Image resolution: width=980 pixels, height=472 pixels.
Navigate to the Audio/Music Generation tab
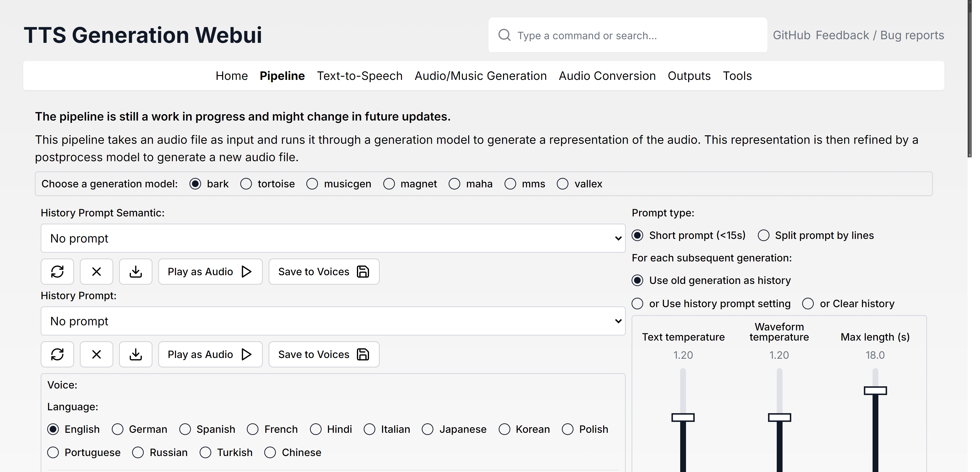click(x=481, y=75)
